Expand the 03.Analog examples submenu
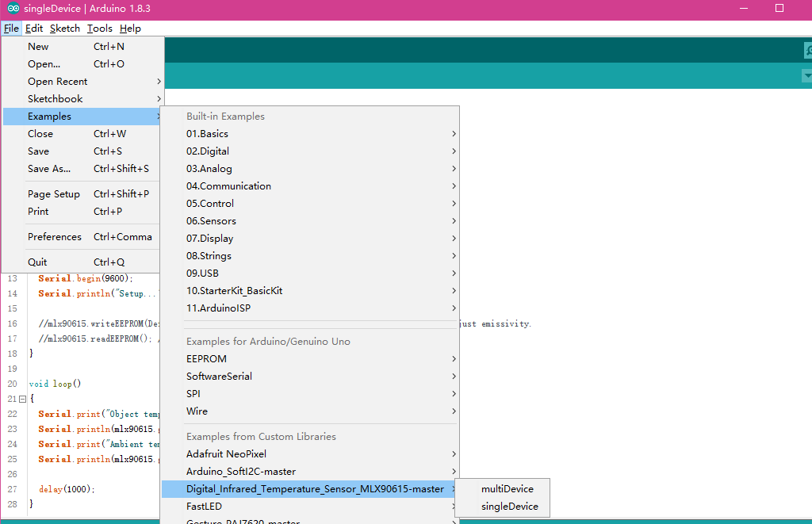Image resolution: width=812 pixels, height=524 pixels. [x=310, y=169]
